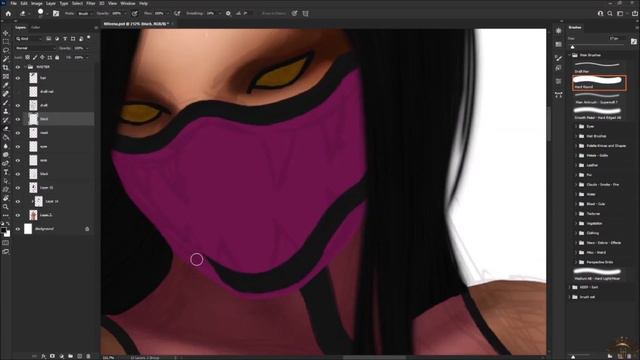This screenshot has height=360, width=640.
Task: Click the brush size value field
Action: tap(616, 39)
